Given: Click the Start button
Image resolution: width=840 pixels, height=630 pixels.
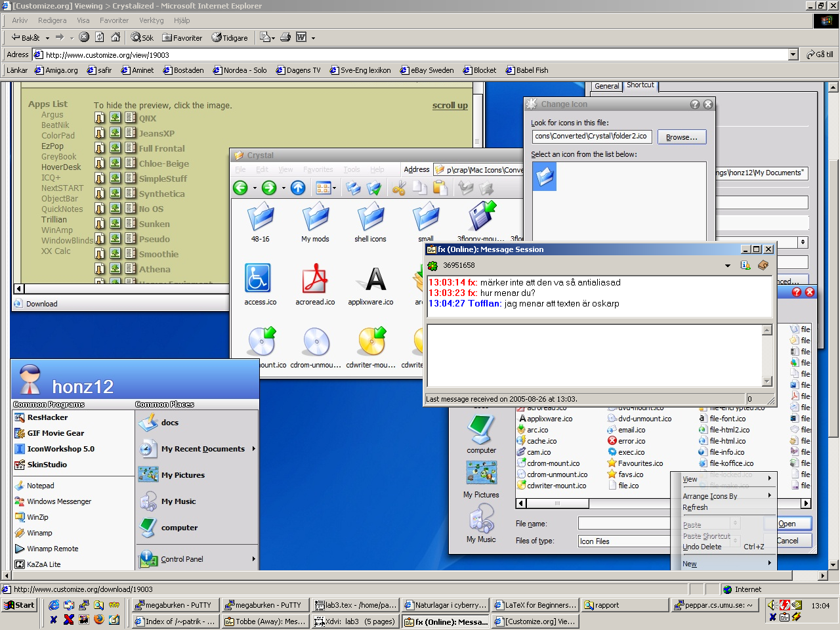Looking at the screenshot, I should point(19,605).
